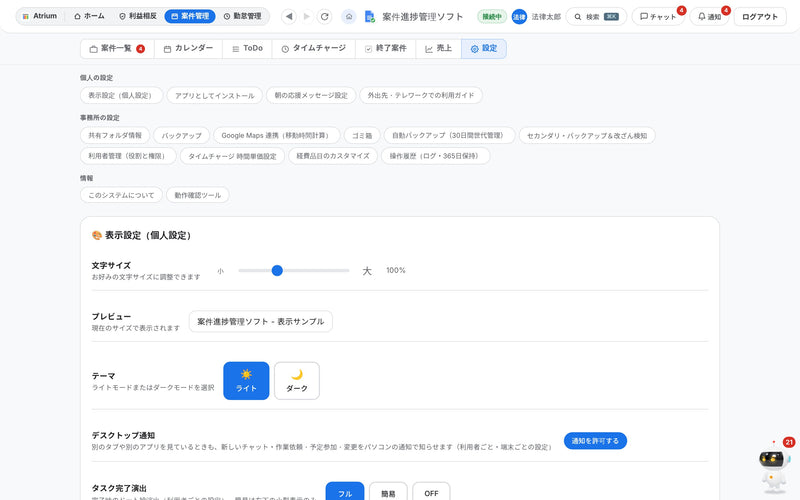Set タスク完了演出 to フル
This screenshot has width=800, height=500.
pyautogui.click(x=345, y=492)
